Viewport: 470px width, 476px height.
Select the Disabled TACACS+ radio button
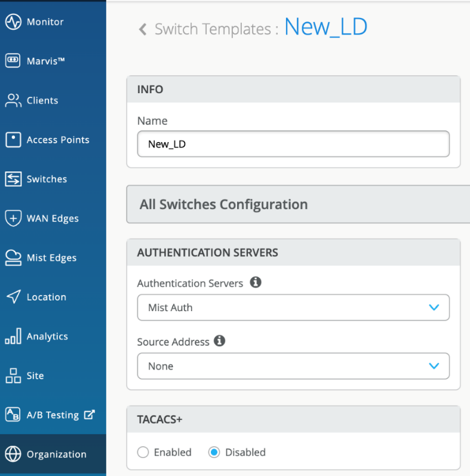point(214,452)
